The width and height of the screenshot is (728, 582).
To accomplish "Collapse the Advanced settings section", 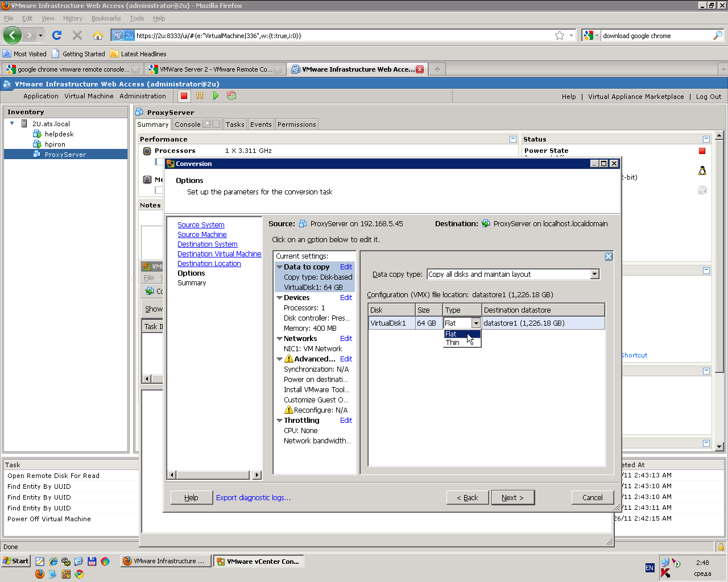I will [x=279, y=359].
